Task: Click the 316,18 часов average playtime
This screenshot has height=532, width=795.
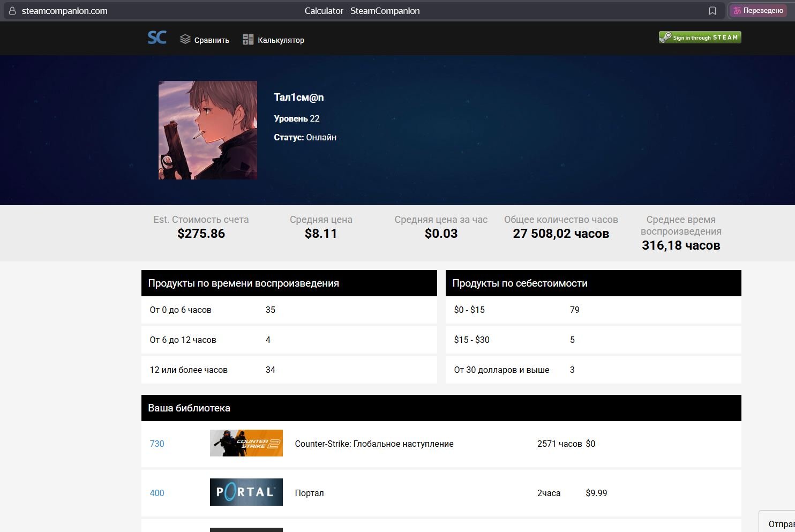Action: [x=681, y=245]
